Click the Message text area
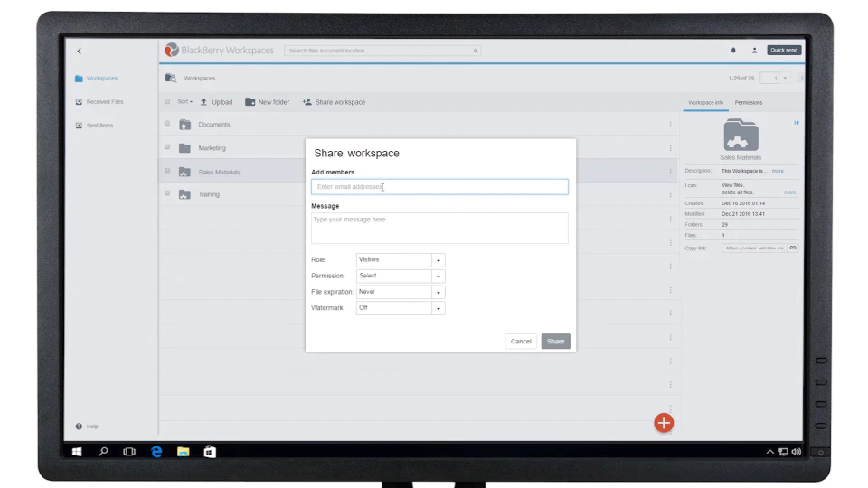 (x=439, y=229)
